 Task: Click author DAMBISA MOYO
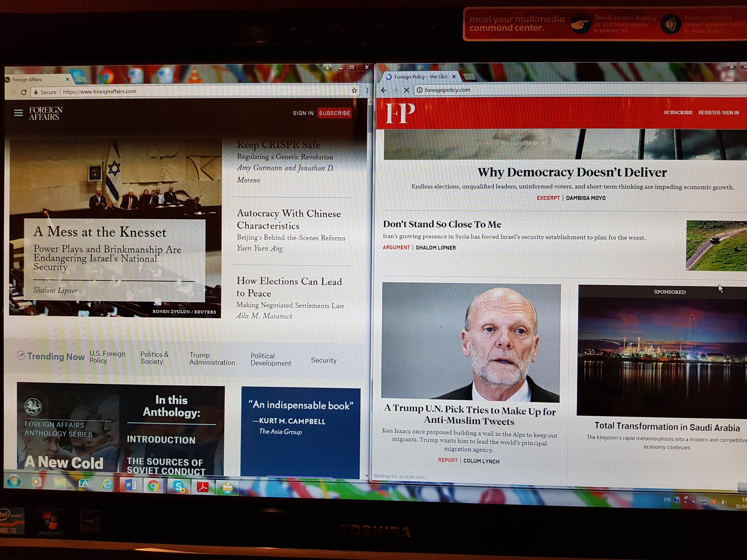[585, 198]
